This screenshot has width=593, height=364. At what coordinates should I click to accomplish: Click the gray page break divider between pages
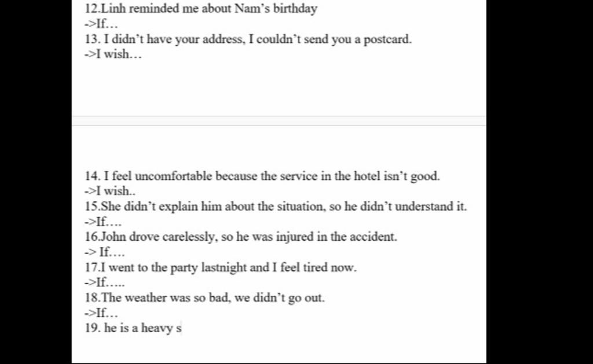click(279, 121)
